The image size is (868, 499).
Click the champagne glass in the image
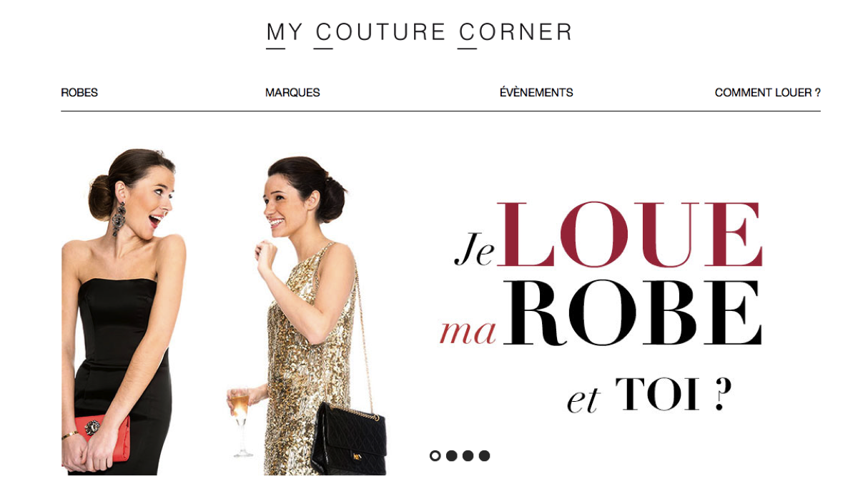coord(240,422)
